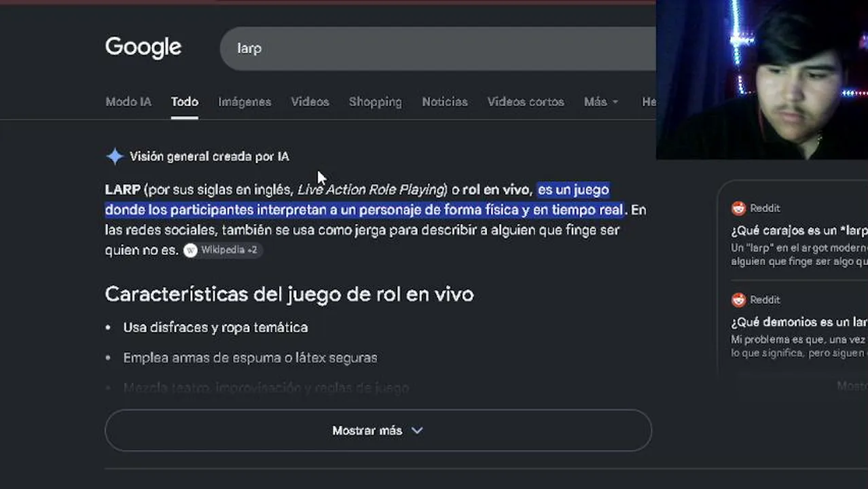Image resolution: width=868 pixels, height=489 pixels.
Task: Open the Wikipedia +2 source chip
Action: [221, 250]
